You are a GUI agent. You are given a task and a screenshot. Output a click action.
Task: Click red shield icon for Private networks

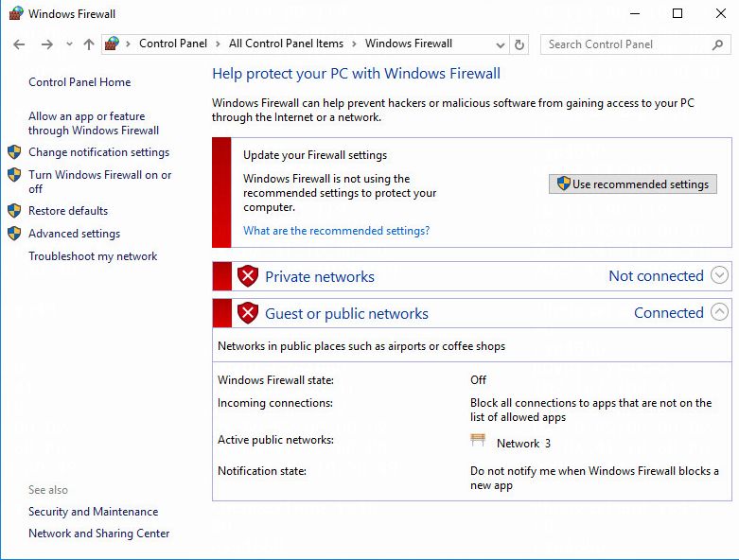click(248, 276)
